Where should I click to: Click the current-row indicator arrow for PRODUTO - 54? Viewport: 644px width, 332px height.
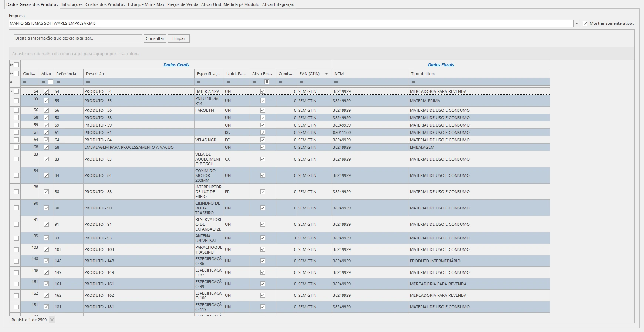point(11,91)
